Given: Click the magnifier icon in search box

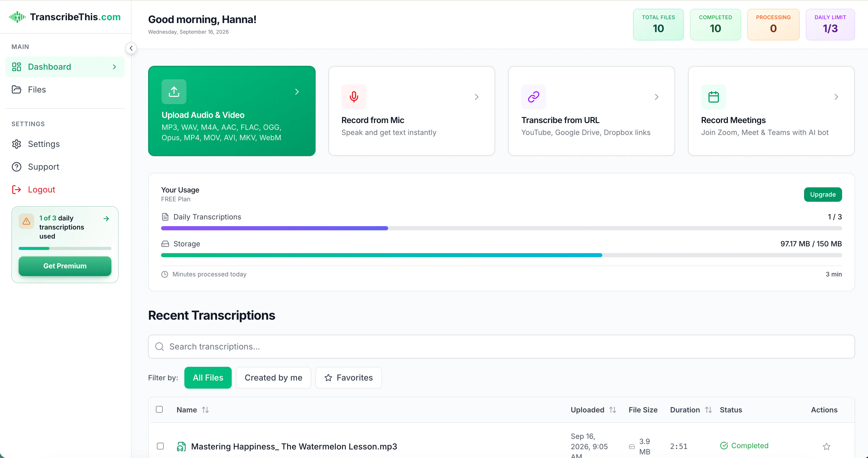Looking at the screenshot, I should point(159,346).
